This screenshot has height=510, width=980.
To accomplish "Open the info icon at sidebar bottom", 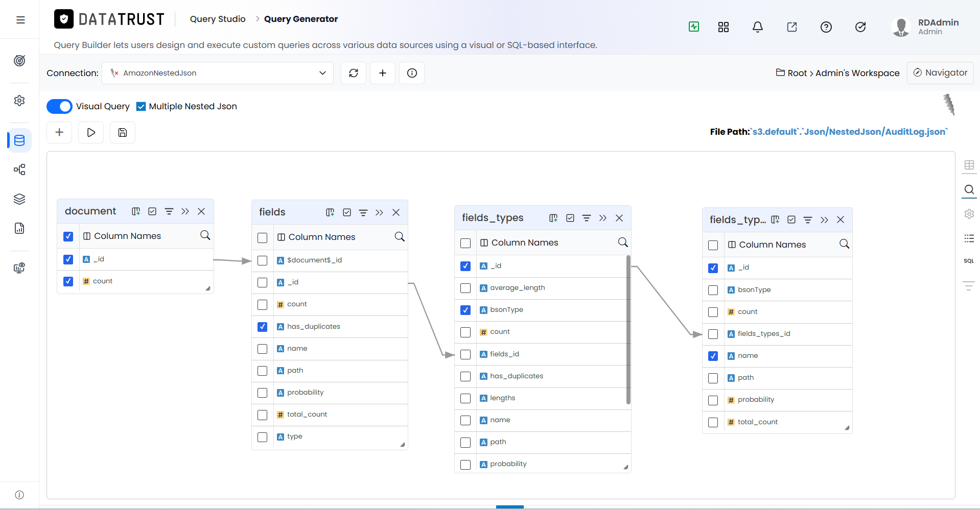I will pyautogui.click(x=19, y=495).
